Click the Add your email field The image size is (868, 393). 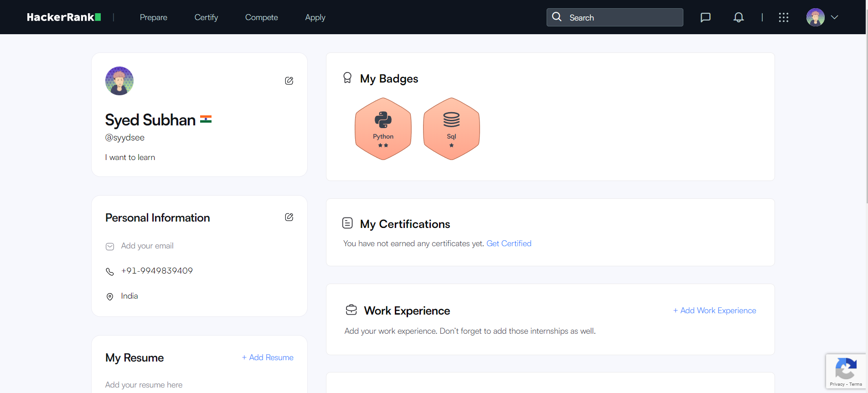147,246
